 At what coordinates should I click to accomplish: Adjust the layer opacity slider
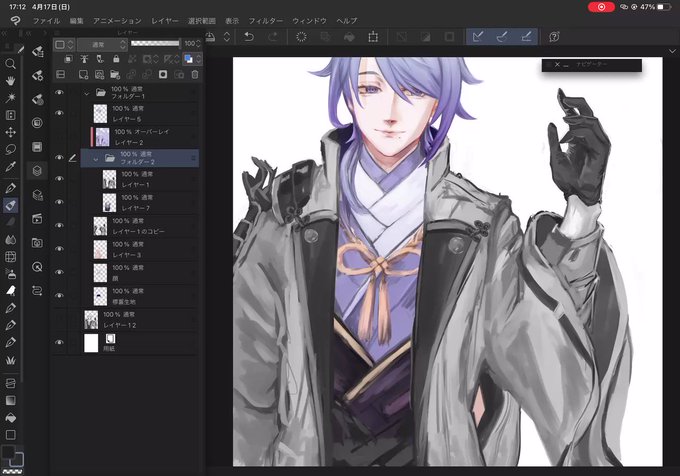[155, 43]
